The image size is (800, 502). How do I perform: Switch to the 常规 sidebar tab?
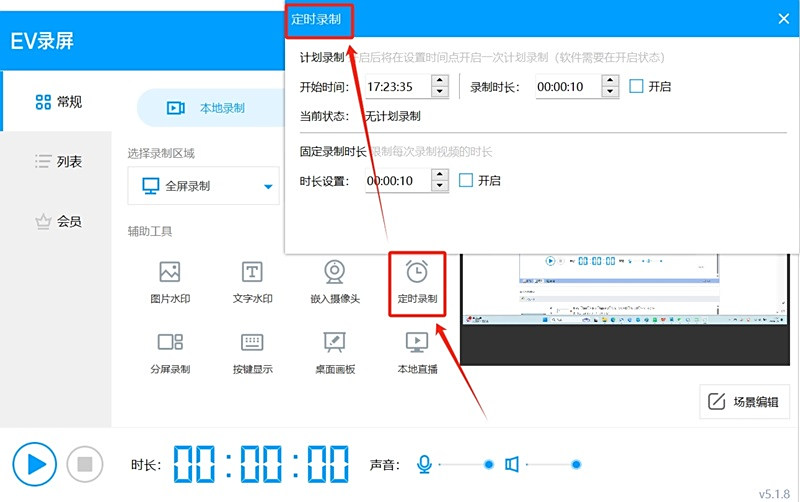pyautogui.click(x=58, y=102)
